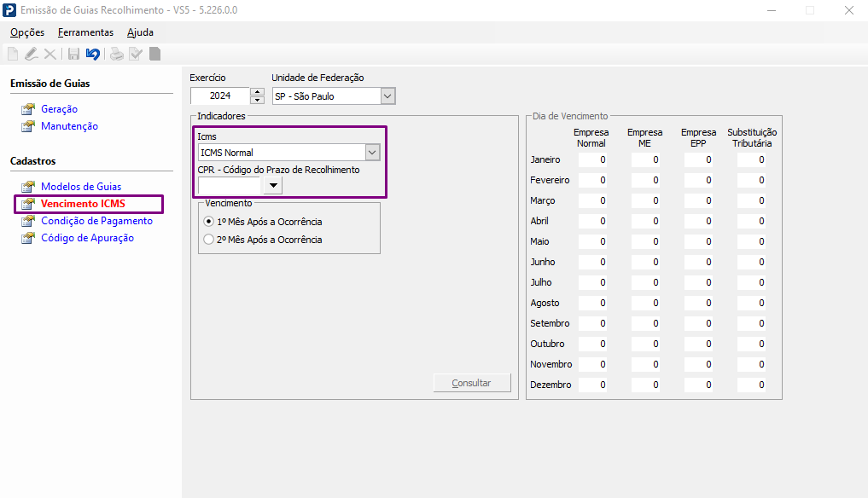Screen dimensions: 868x498
Task: Select Vencimento ICMS in Cadastros
Action: coord(83,204)
